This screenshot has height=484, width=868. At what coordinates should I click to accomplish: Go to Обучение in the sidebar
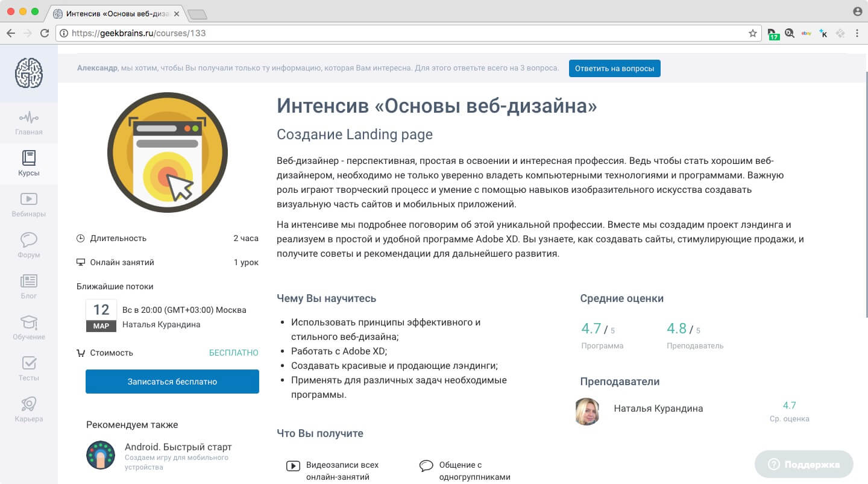[x=29, y=327]
